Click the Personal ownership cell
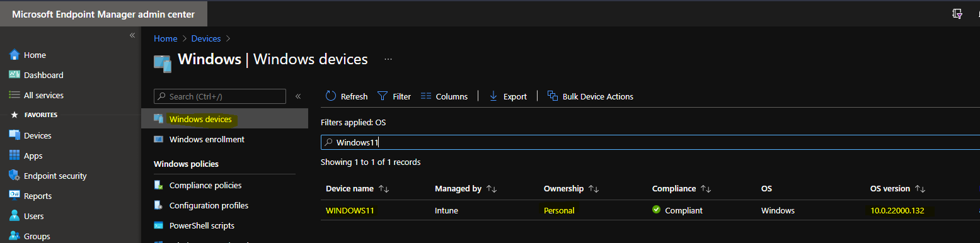Screen dimensions: 980x243 pos(559,210)
